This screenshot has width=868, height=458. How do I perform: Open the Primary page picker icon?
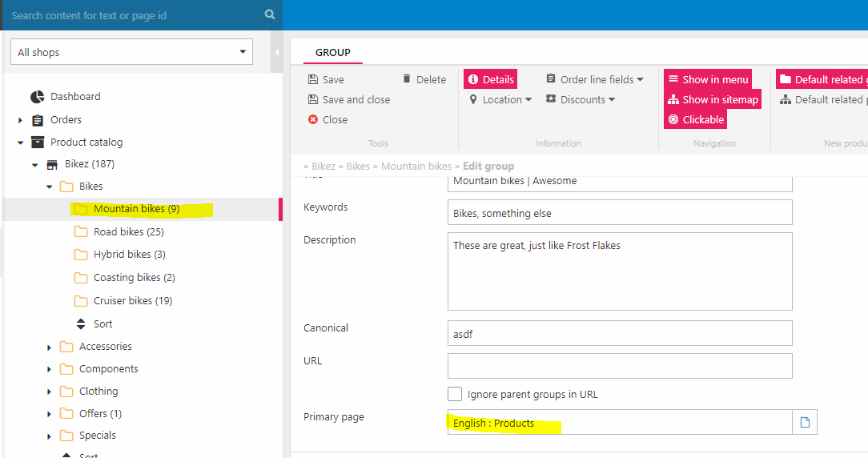coord(805,423)
